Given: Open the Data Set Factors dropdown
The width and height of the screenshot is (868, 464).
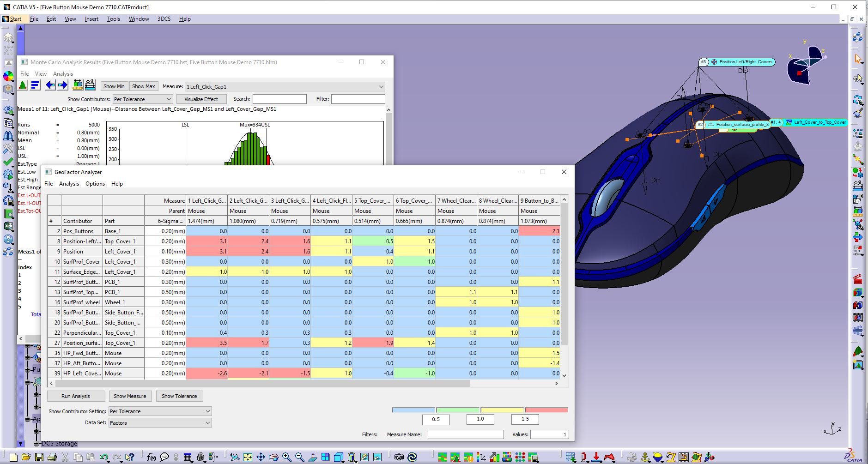Looking at the screenshot, I should click(160, 423).
